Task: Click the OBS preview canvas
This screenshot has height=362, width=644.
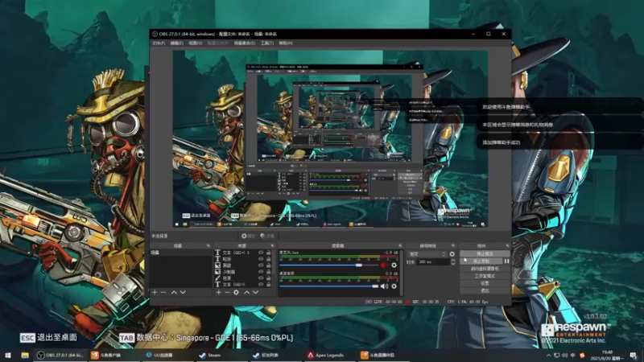Action: click(x=330, y=138)
